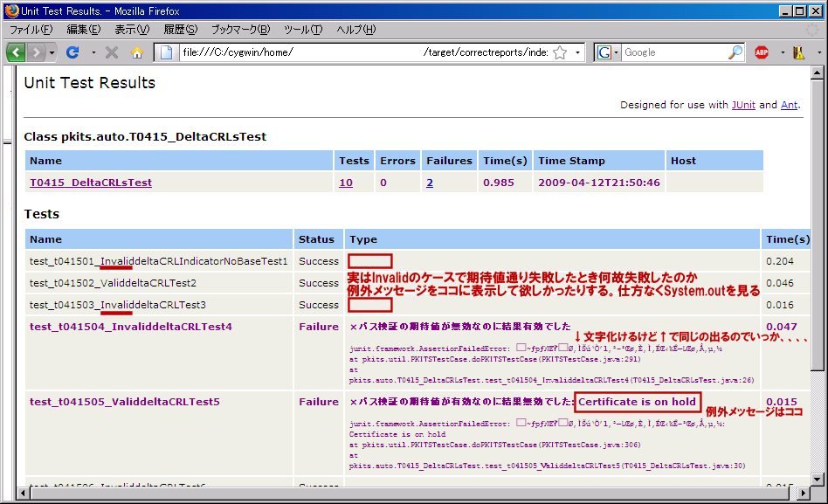The width and height of the screenshot is (828, 504).
Task: Click the time value 0.985
Action: 499,183
